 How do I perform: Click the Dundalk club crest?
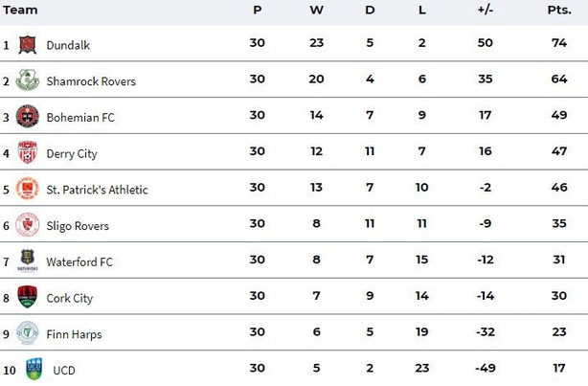pyautogui.click(x=28, y=45)
